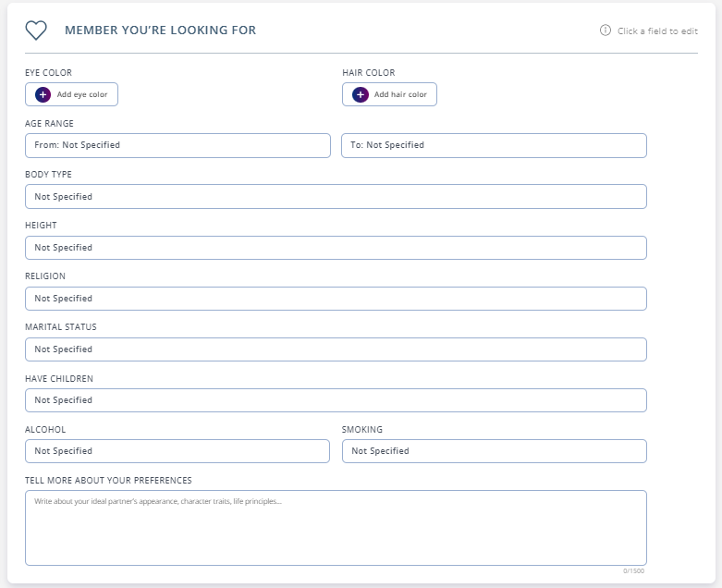722x588 pixels.
Task: Click the 'Click a field to edit' hint
Action: [x=657, y=31]
